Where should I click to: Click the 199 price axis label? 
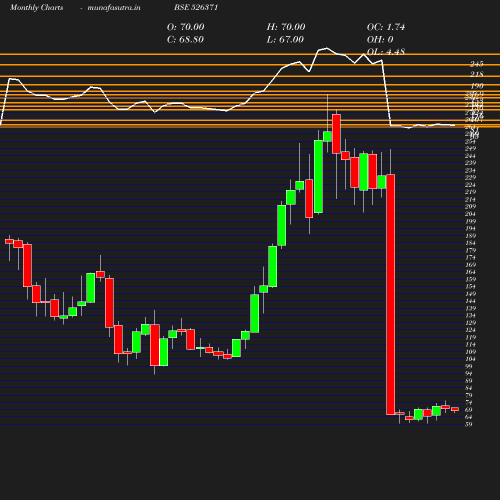click(471, 221)
